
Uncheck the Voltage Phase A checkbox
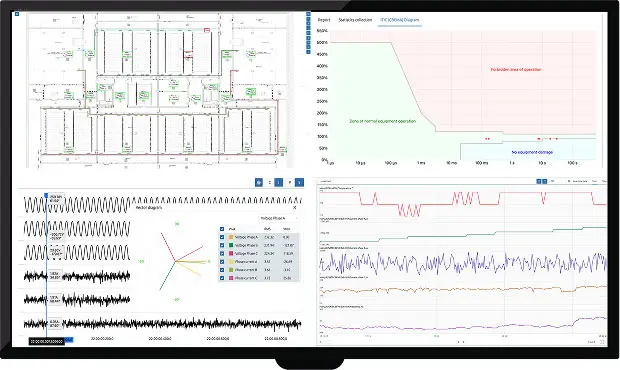222,237
